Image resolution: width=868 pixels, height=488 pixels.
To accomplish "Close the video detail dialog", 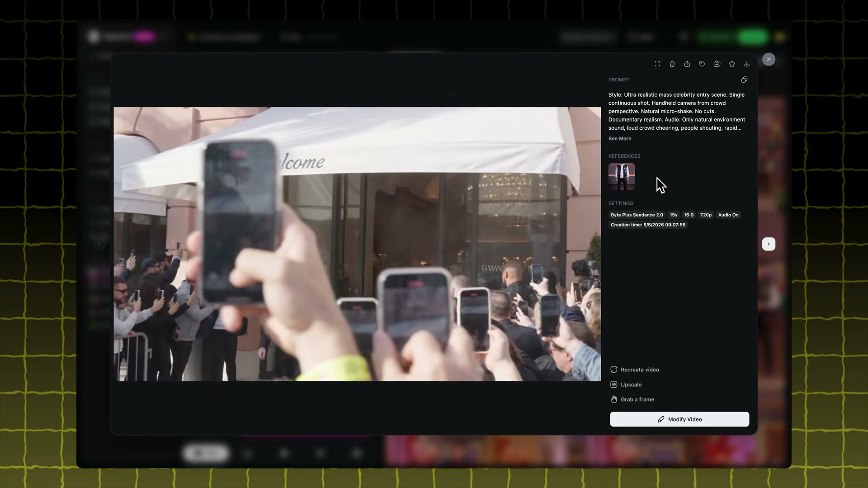I will pyautogui.click(x=769, y=60).
